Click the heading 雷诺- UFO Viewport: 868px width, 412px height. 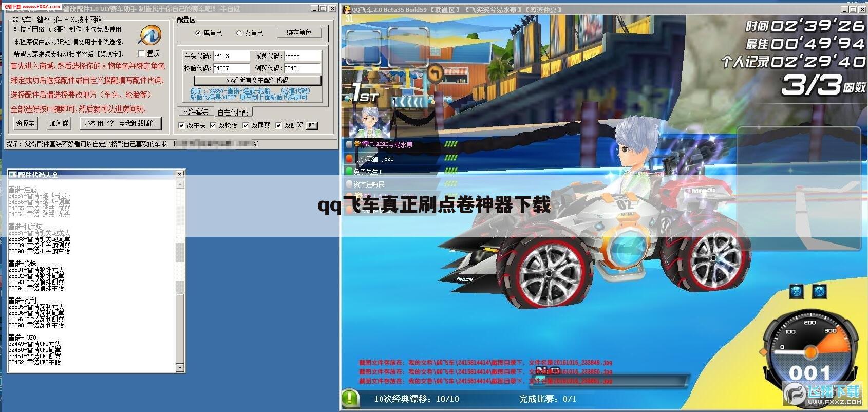[22, 338]
